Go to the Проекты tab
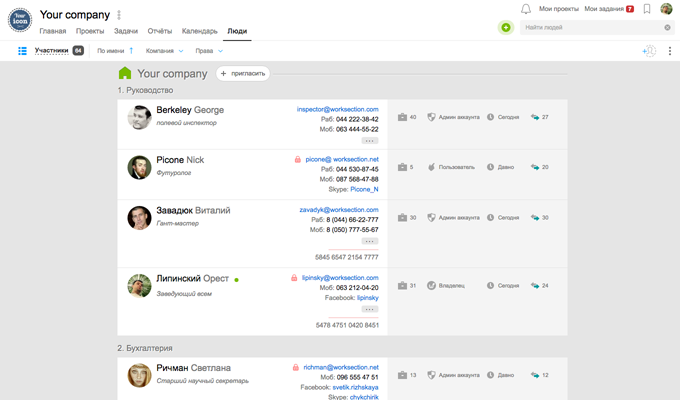Viewport: 680px width, 400px height. click(x=90, y=31)
